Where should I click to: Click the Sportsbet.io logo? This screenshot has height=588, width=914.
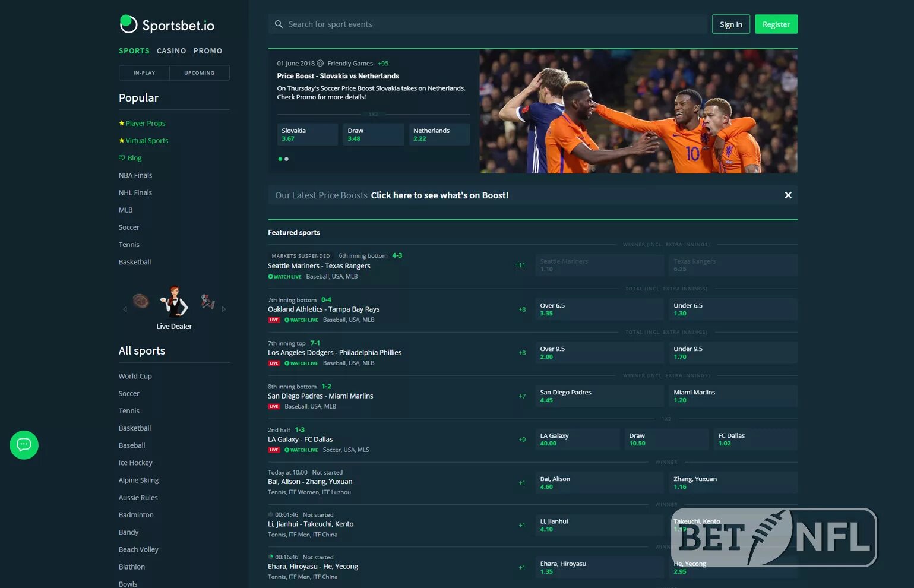(167, 24)
